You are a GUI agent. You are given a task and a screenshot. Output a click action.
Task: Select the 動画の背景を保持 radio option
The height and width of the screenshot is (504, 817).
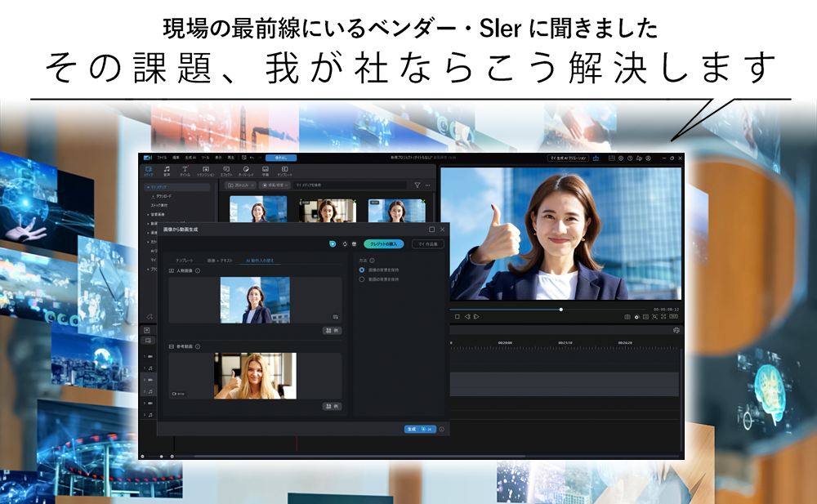click(362, 279)
